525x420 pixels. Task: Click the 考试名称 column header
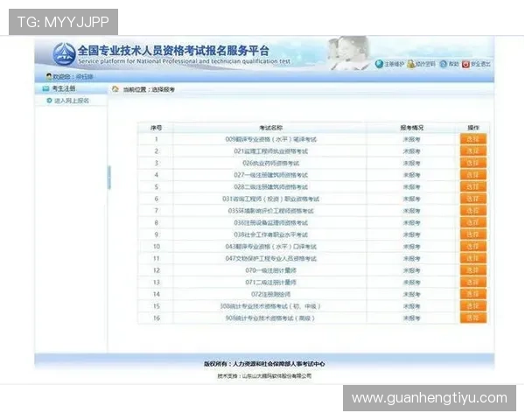[x=270, y=128]
